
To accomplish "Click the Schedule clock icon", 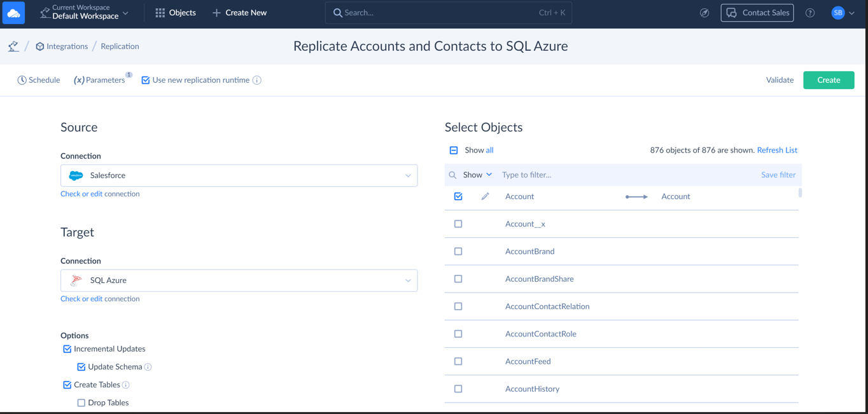I will 22,80.
